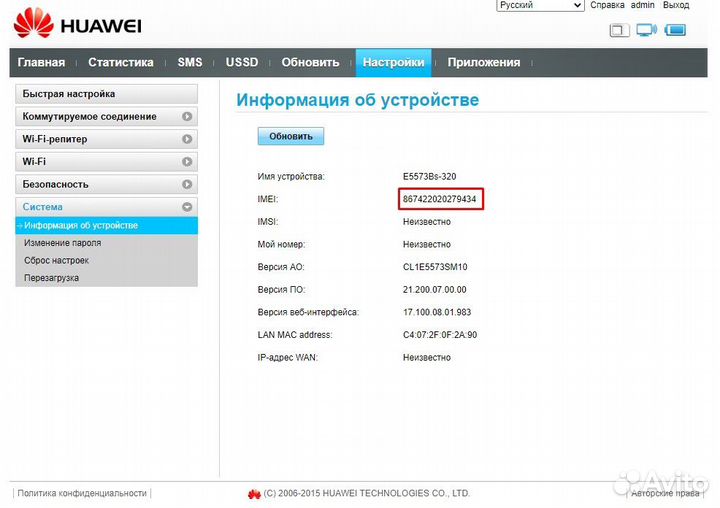Click the IP-адрес WAN value Неизвестно
Viewport: 720px width, 508px height.
[427, 357]
